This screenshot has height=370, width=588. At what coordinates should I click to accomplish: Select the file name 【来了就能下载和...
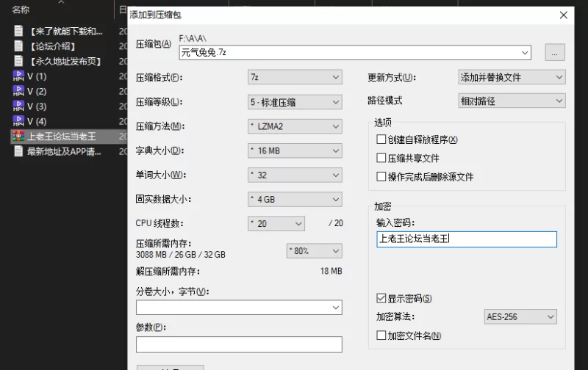point(65,31)
